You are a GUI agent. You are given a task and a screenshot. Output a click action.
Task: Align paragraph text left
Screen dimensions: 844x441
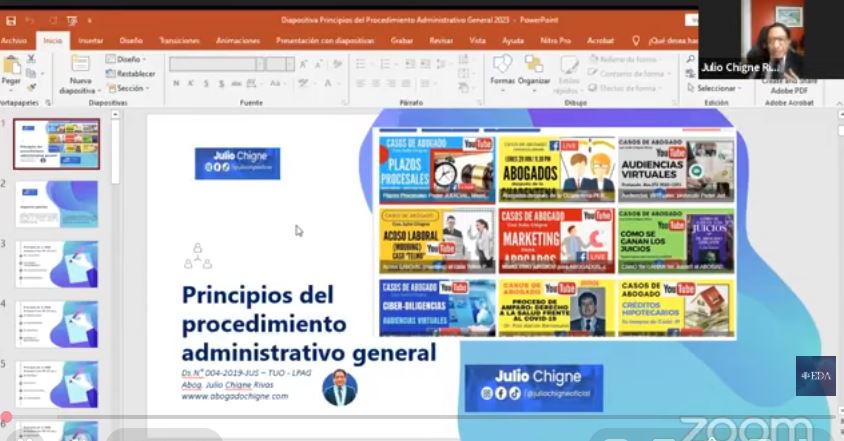pos(361,83)
